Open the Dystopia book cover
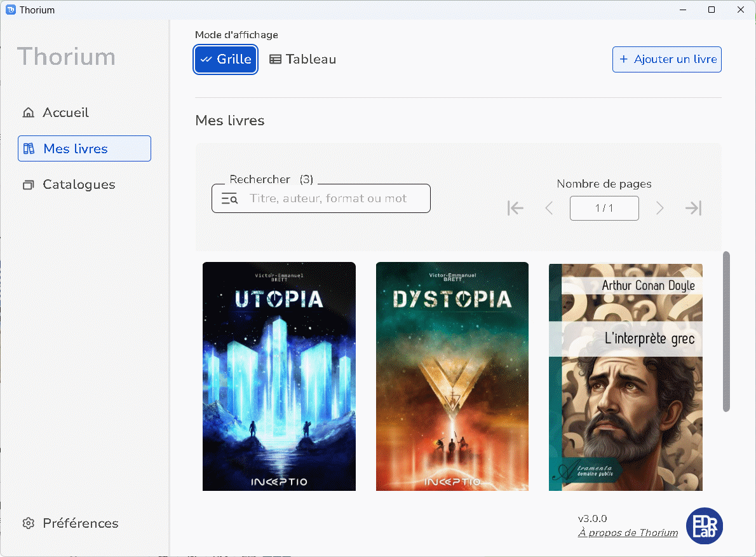The width and height of the screenshot is (756, 557). [452, 376]
